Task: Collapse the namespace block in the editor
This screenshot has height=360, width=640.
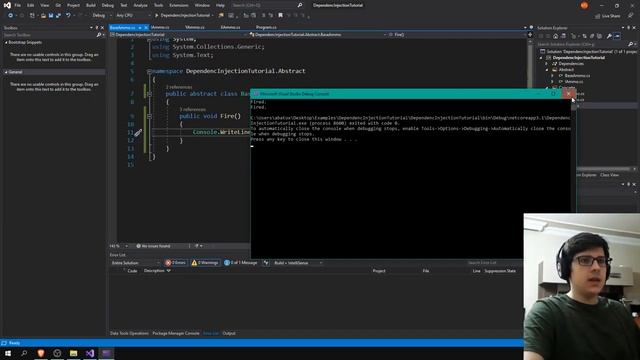Action: click(149, 71)
